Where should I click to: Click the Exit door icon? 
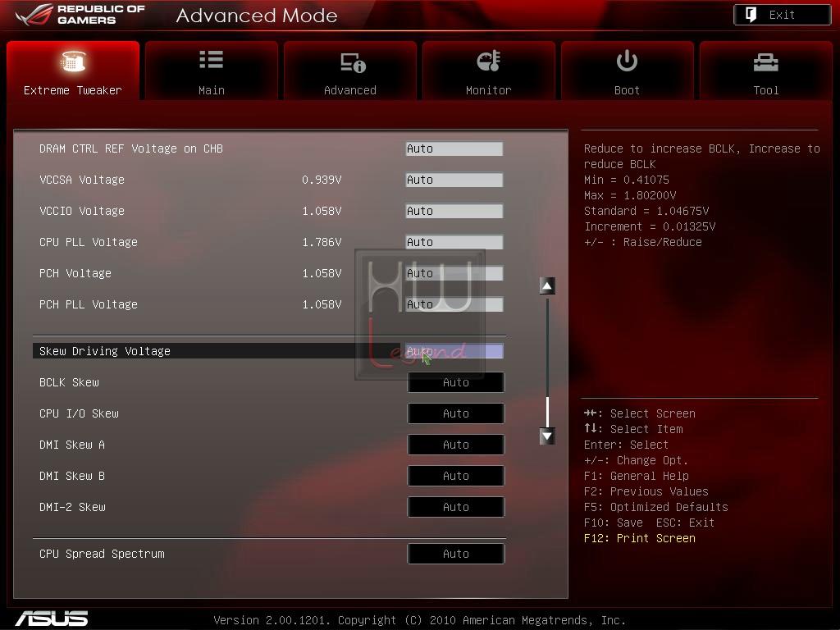point(751,15)
